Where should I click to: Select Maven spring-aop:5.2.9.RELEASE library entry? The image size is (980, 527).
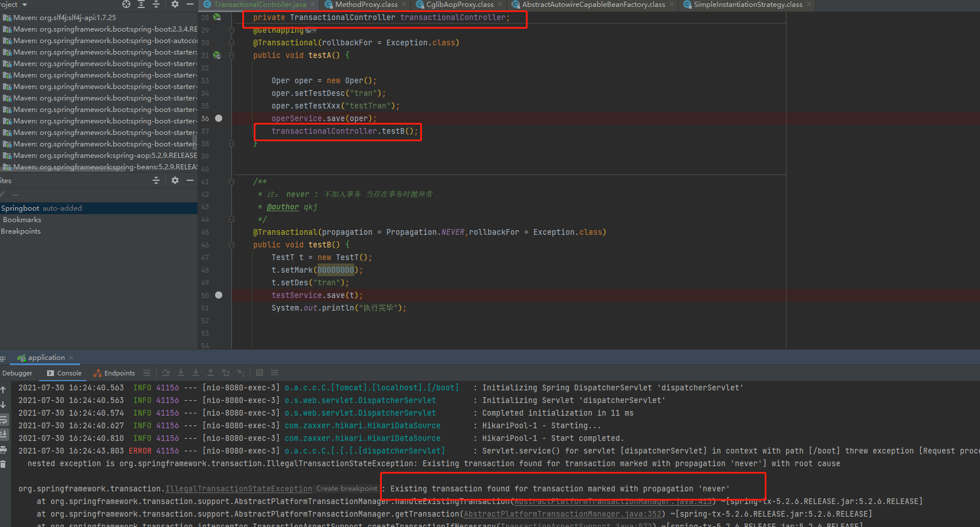coord(99,155)
